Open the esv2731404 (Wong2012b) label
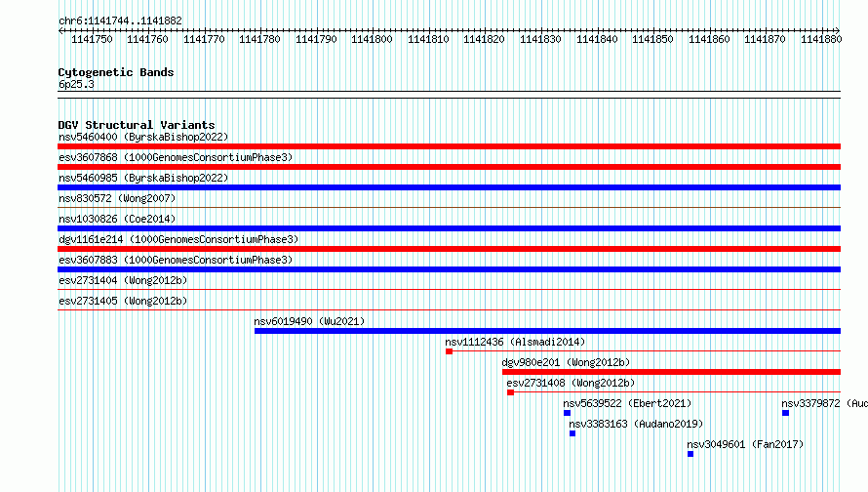The height and width of the screenshot is (492, 868). (123, 280)
